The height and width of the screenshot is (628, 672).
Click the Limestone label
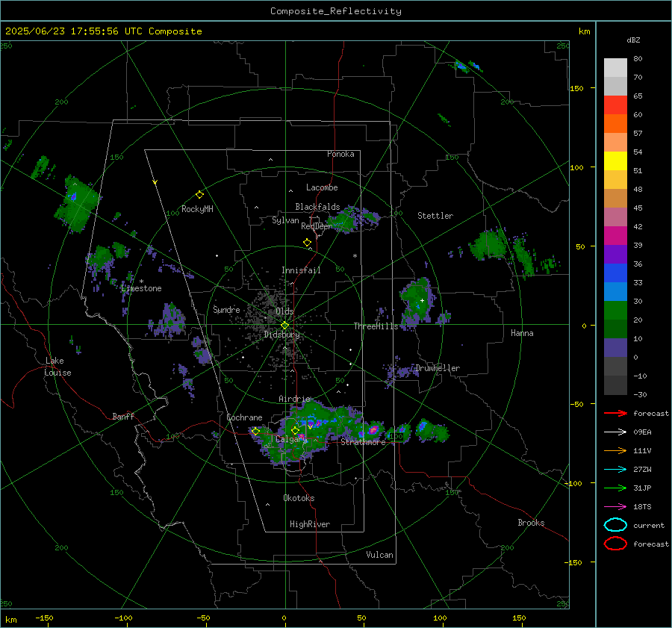coord(141,288)
